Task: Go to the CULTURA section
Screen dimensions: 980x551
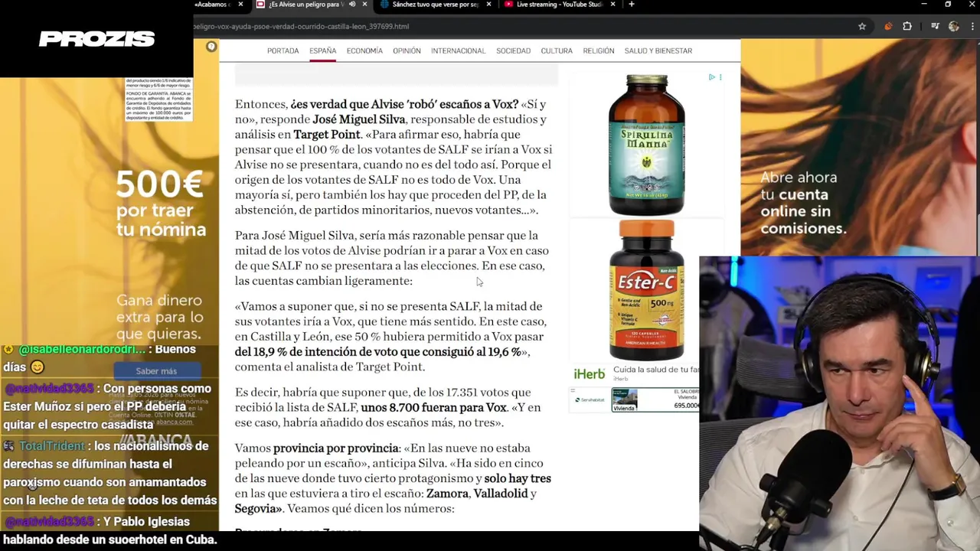Action: click(557, 51)
